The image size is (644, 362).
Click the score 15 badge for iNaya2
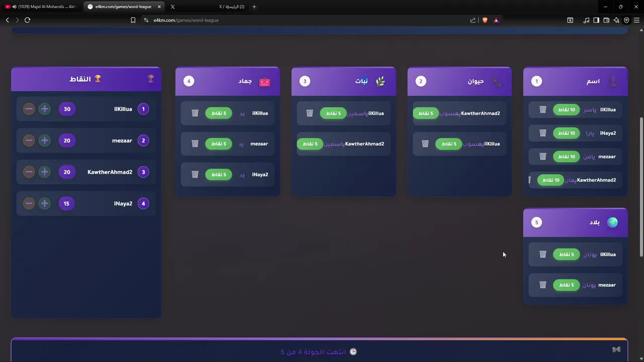point(67,204)
